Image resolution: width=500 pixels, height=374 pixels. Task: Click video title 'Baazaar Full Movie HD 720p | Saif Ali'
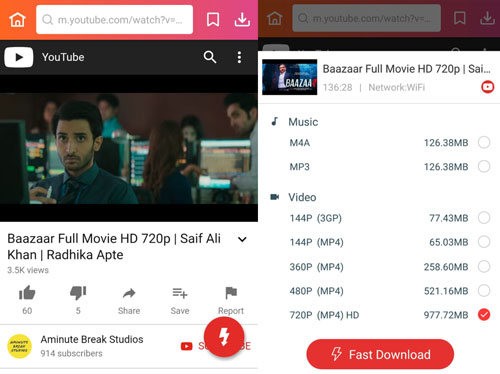click(114, 239)
